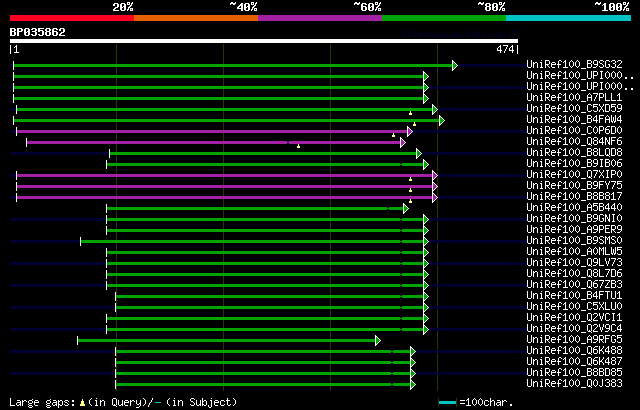Screen dimensions: 640x410
Task: Select the UniRef100_B9SMS0 label
Action: point(574,241)
